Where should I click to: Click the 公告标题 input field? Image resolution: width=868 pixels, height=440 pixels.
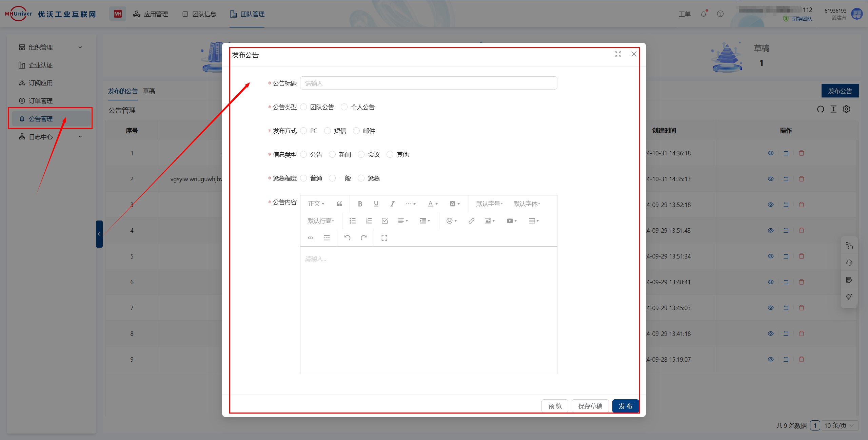click(x=428, y=83)
